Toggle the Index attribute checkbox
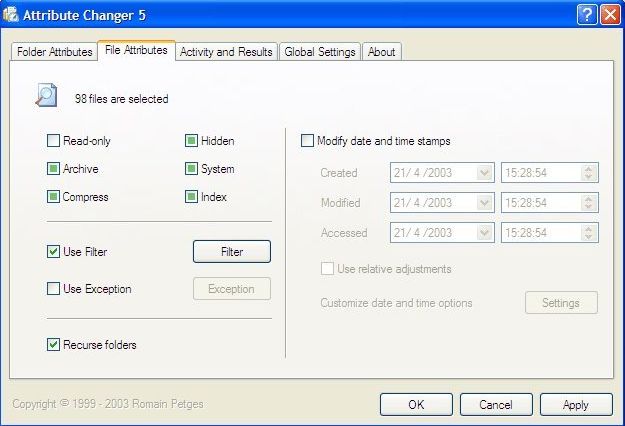625x426 pixels. pos(191,196)
